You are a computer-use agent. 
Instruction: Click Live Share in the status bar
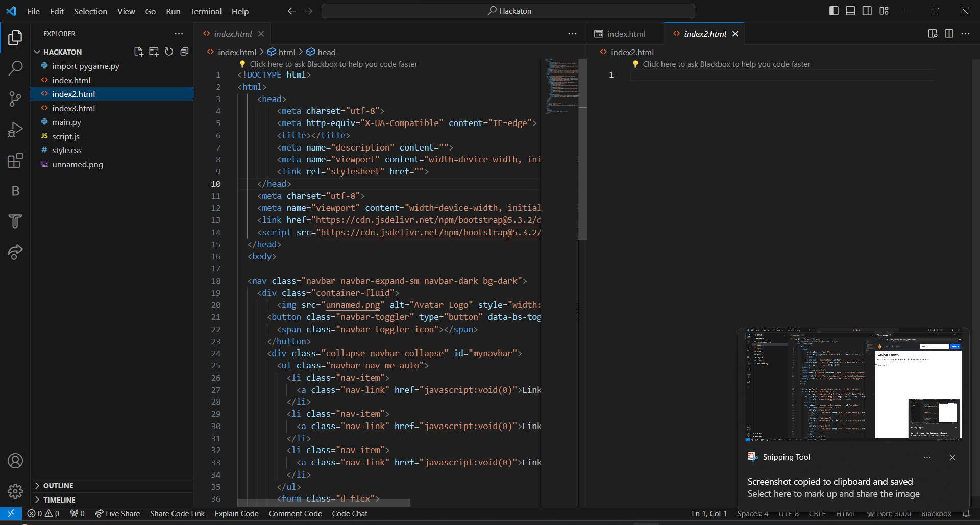click(x=118, y=514)
